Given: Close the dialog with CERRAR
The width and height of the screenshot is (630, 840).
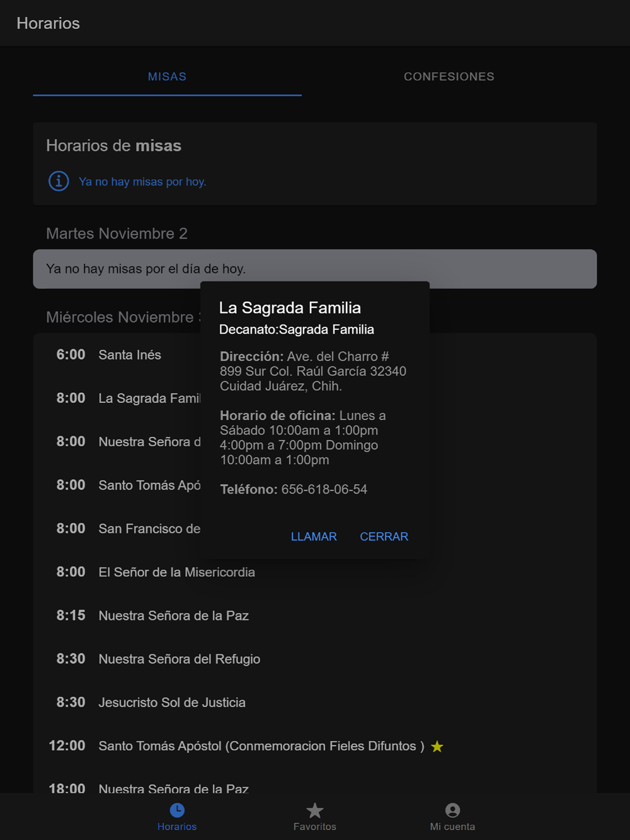Looking at the screenshot, I should [x=384, y=536].
